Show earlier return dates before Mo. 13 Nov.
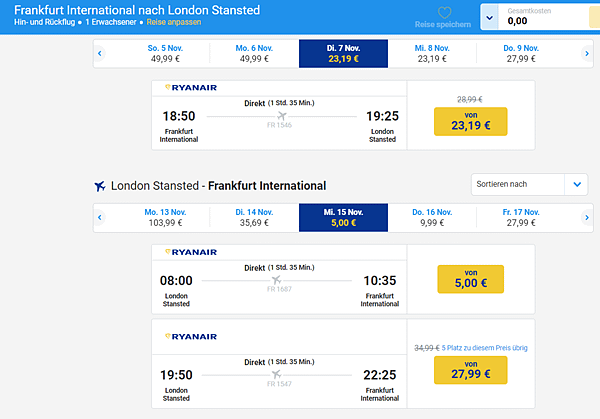This screenshot has width=600, height=419. 100,217
